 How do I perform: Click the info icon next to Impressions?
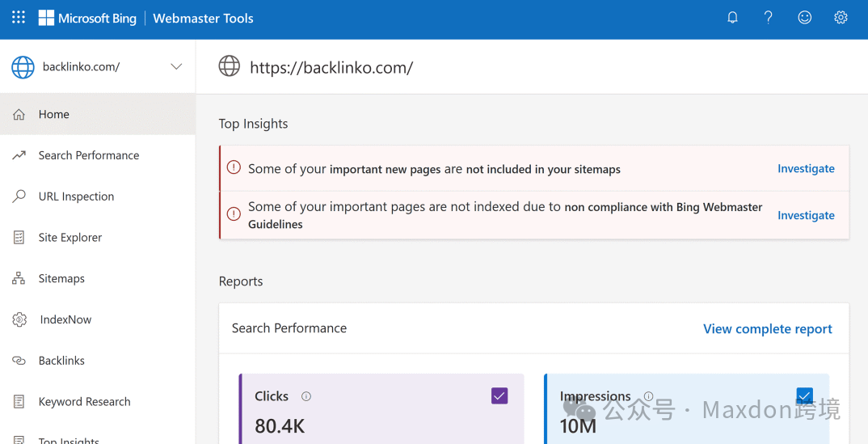pos(648,396)
